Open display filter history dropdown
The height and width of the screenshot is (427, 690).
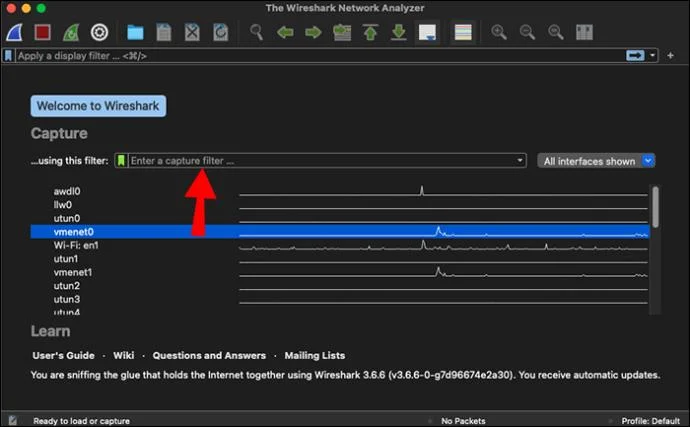click(x=652, y=55)
